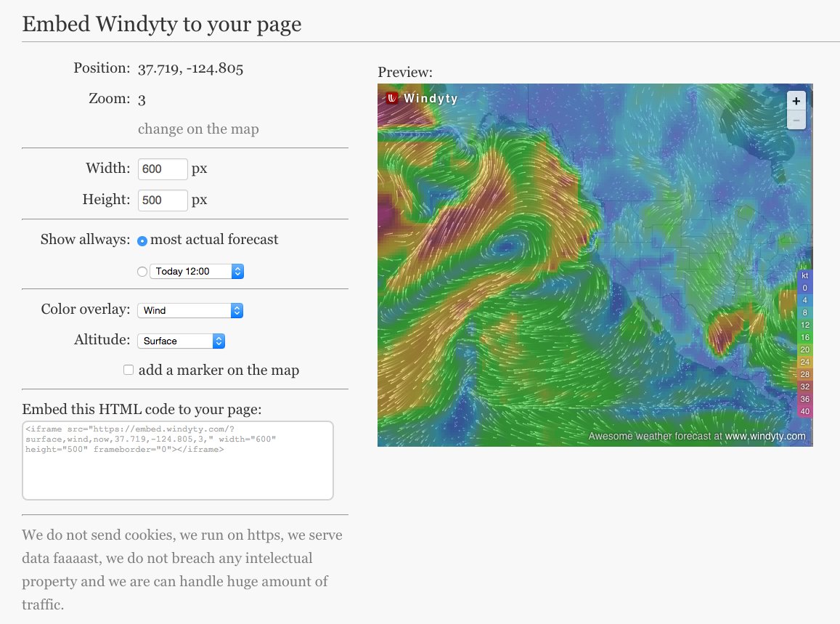Click the 'Show allways:' label
This screenshot has height=624, width=840.
pyautogui.click(x=85, y=240)
